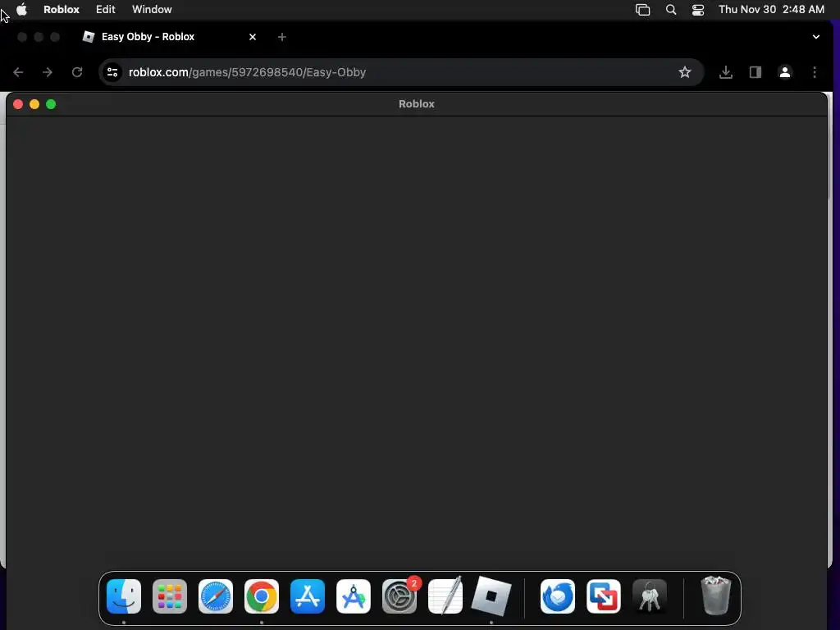Bookmark this page with the star icon
This screenshot has height=630, width=840.
pos(685,72)
